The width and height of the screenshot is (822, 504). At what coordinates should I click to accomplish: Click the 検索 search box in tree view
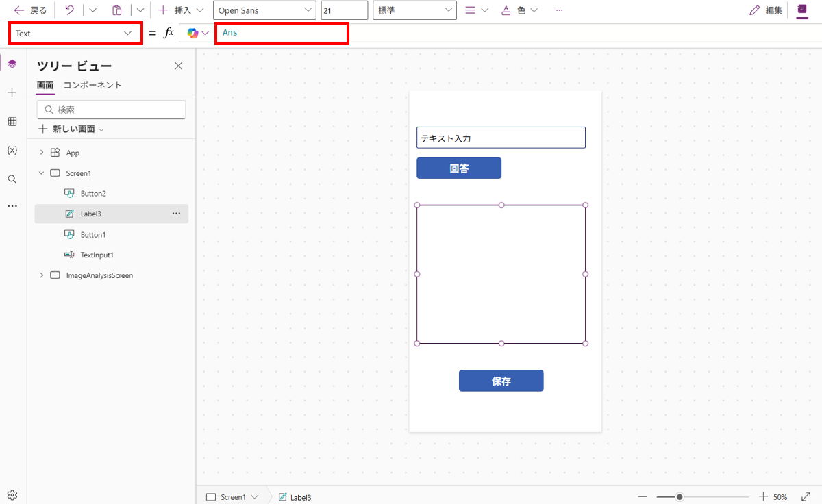(111, 110)
